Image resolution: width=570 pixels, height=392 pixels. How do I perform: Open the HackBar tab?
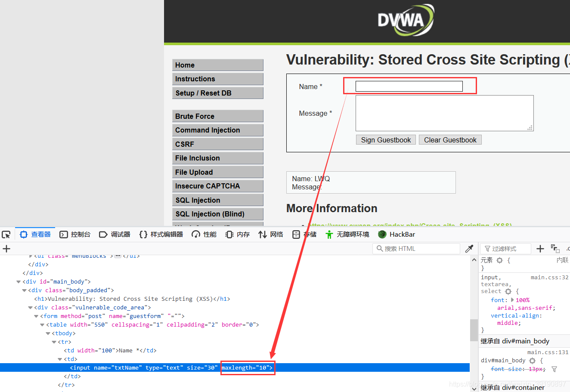coord(397,235)
